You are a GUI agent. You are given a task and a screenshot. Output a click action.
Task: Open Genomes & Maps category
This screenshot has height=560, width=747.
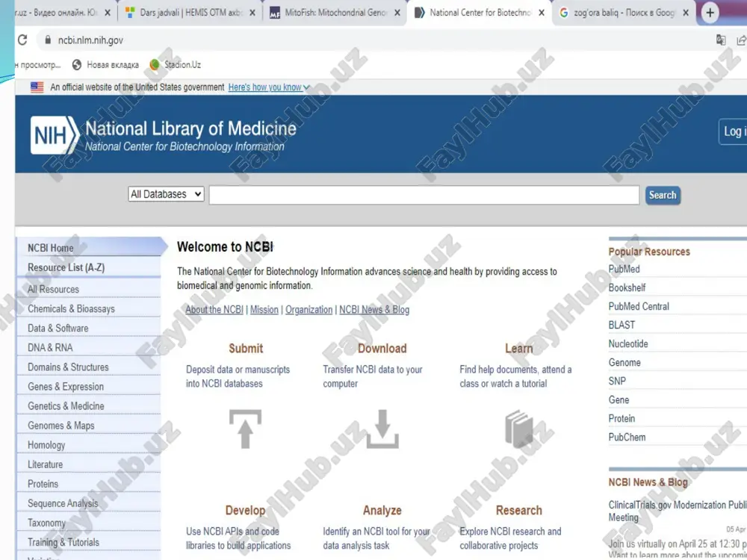tap(88, 426)
